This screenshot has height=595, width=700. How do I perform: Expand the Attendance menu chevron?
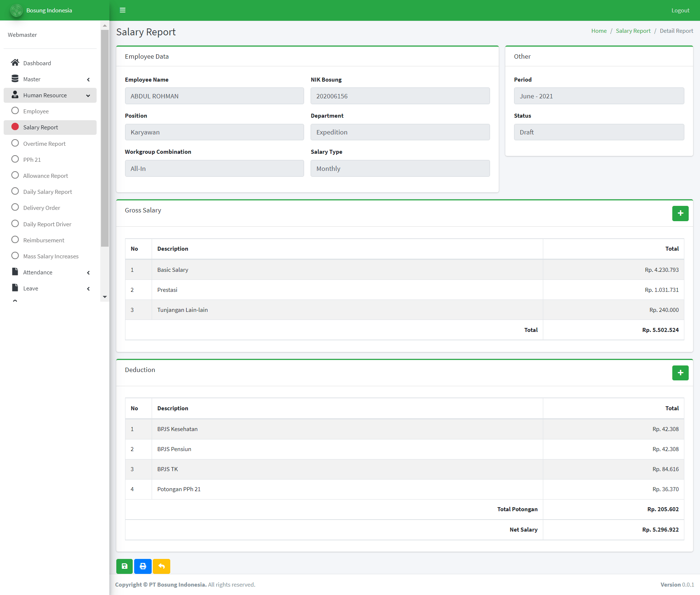pos(88,273)
